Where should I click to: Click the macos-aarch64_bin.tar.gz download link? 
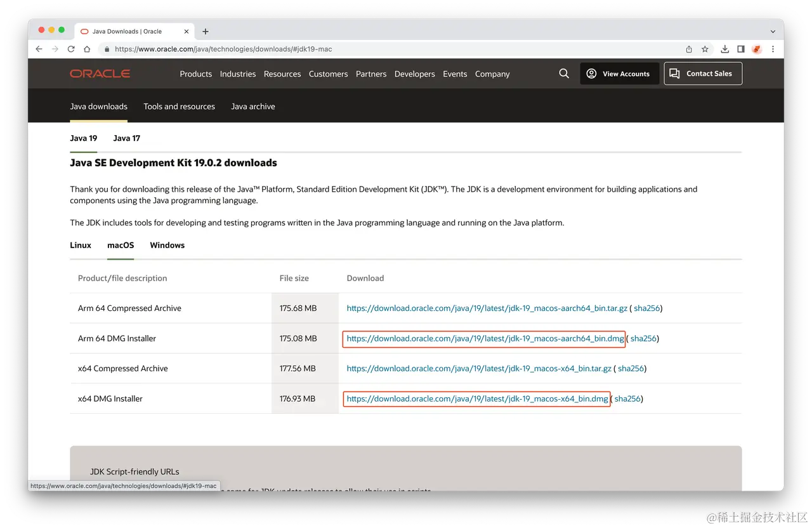487,308
